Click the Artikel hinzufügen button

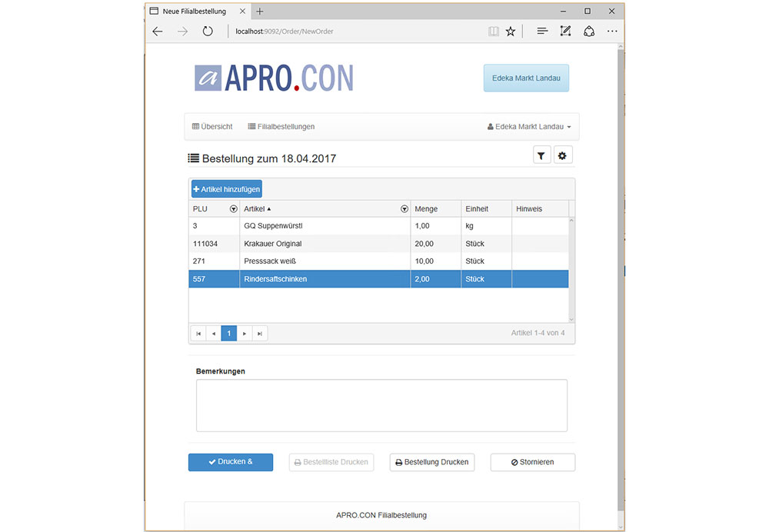pos(227,189)
